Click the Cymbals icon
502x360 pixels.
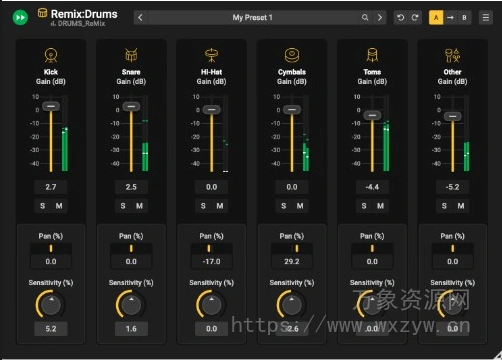(x=292, y=55)
